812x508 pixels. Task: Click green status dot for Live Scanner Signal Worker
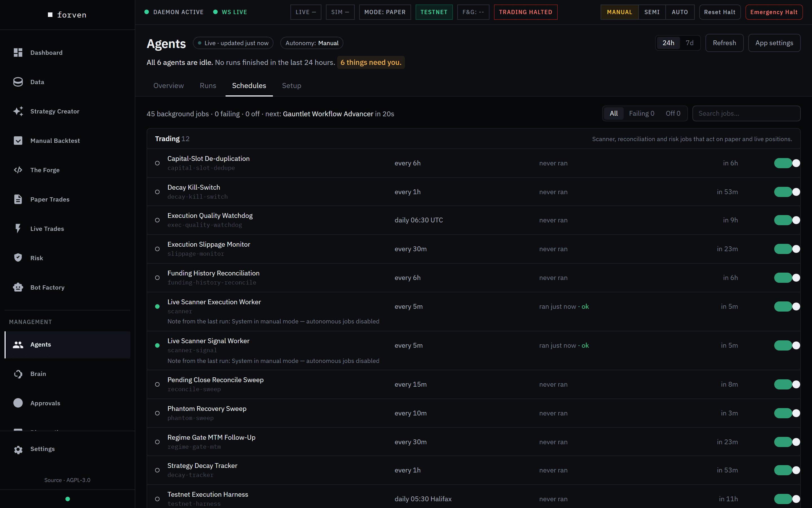157,345
